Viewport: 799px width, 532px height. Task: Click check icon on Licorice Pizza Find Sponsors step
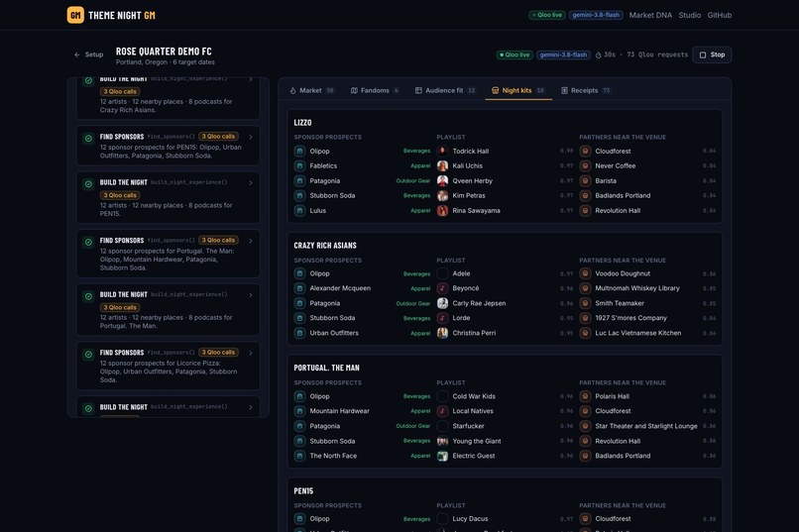pyautogui.click(x=88, y=354)
